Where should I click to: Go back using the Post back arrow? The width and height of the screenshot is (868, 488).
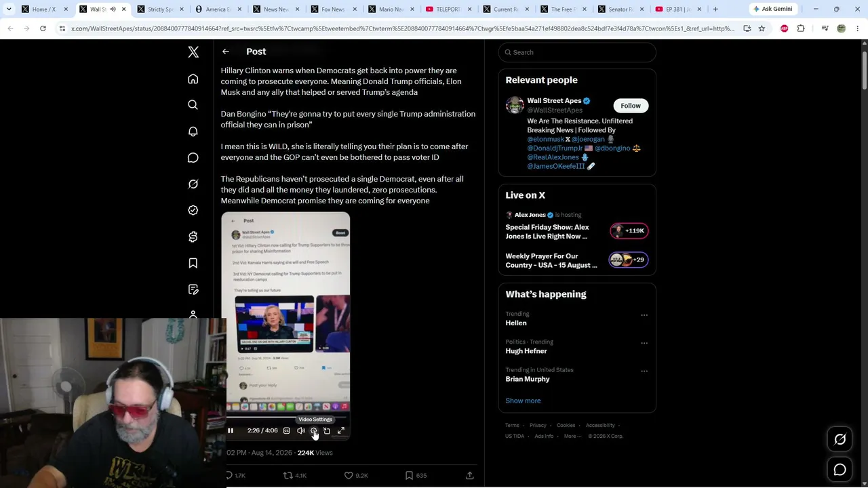(x=226, y=52)
